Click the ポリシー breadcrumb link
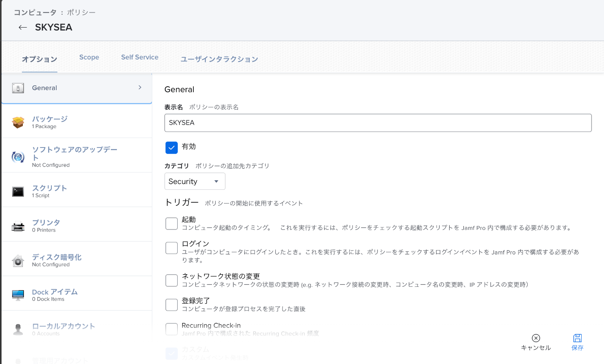This screenshot has width=604, height=364. [x=81, y=13]
